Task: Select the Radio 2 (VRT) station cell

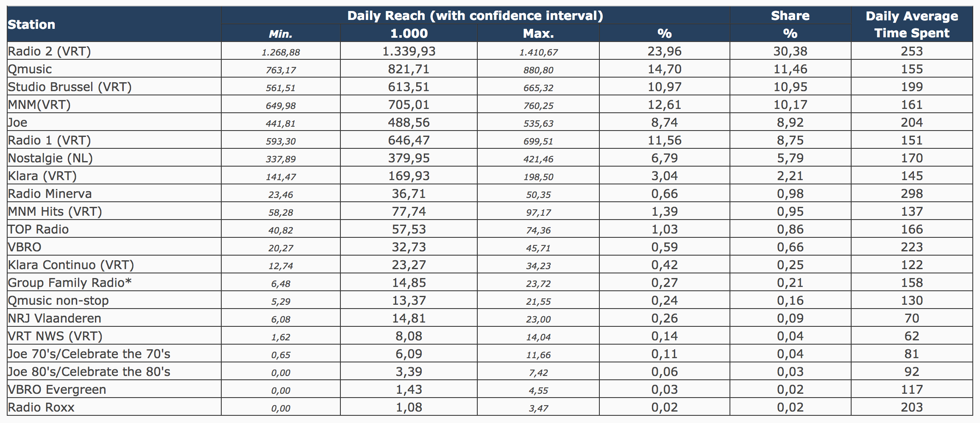Action: 50,51
